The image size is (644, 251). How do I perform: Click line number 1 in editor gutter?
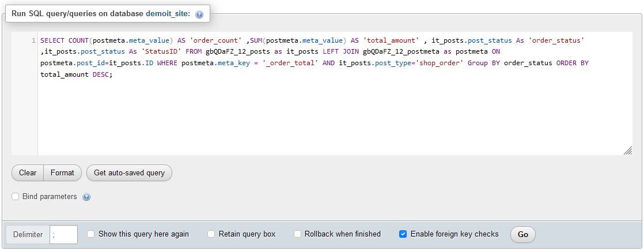[33, 41]
